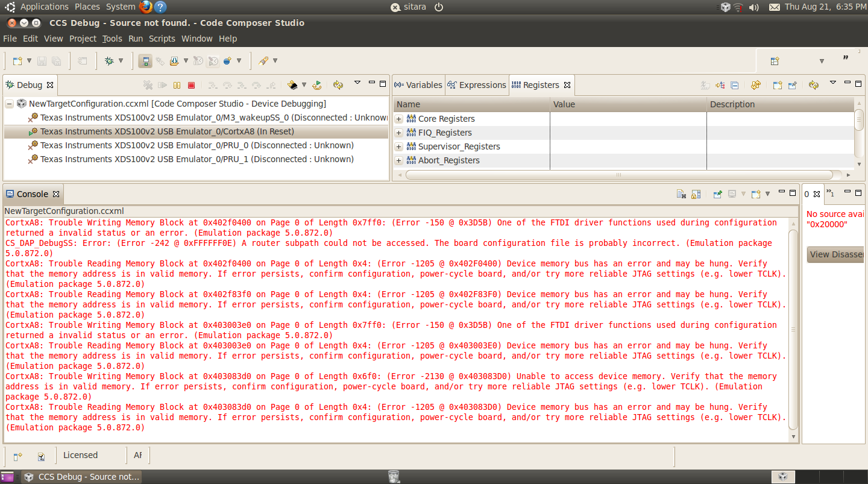Open the Registers view menu triangle
868x484 pixels.
[833, 83]
